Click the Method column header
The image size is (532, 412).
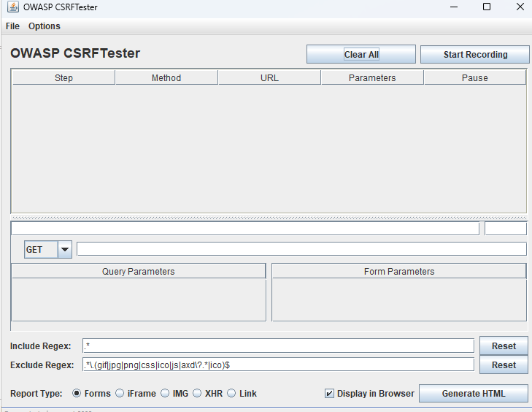[x=166, y=77]
